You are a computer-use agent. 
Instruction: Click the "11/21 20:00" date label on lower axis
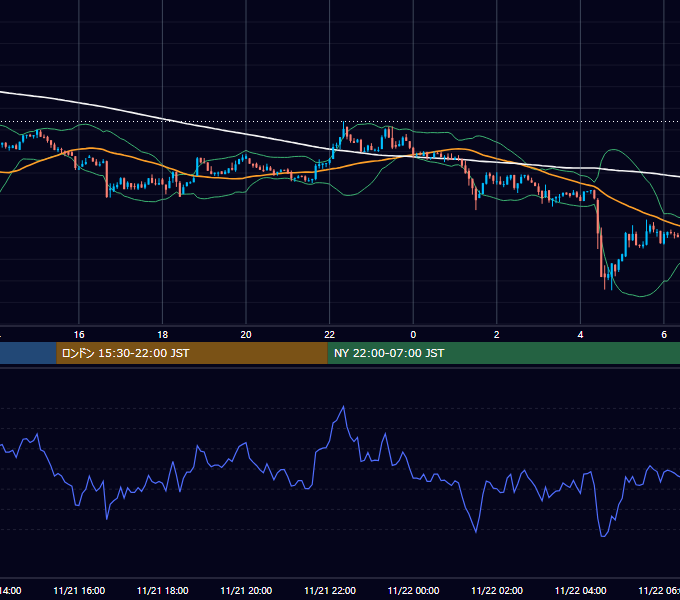(246, 591)
